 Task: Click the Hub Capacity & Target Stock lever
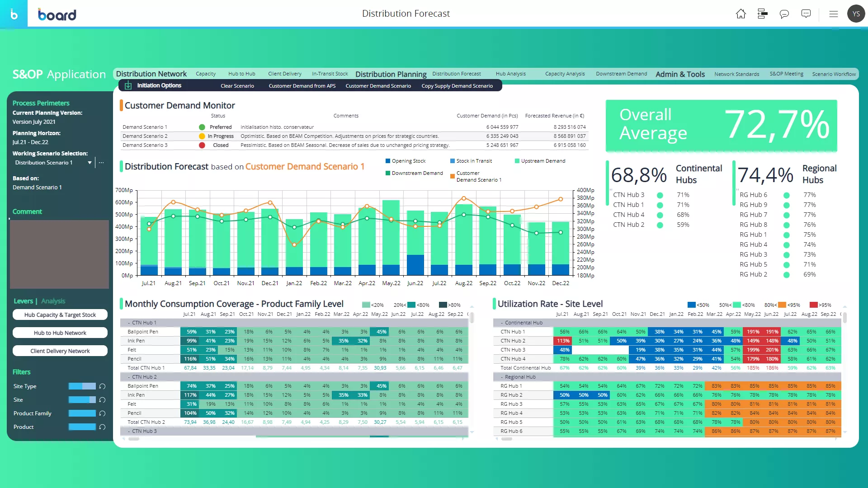click(x=60, y=314)
